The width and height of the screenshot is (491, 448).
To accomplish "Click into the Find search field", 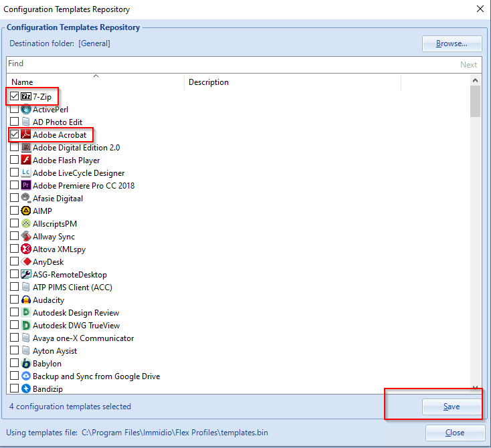I will tap(227, 64).
